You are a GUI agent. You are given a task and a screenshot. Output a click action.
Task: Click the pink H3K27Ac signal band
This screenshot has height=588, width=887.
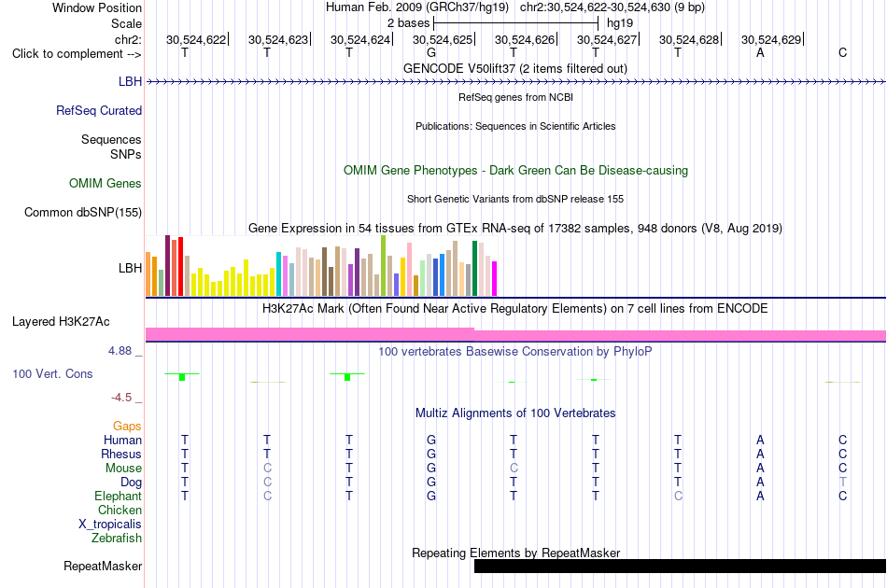(515, 335)
